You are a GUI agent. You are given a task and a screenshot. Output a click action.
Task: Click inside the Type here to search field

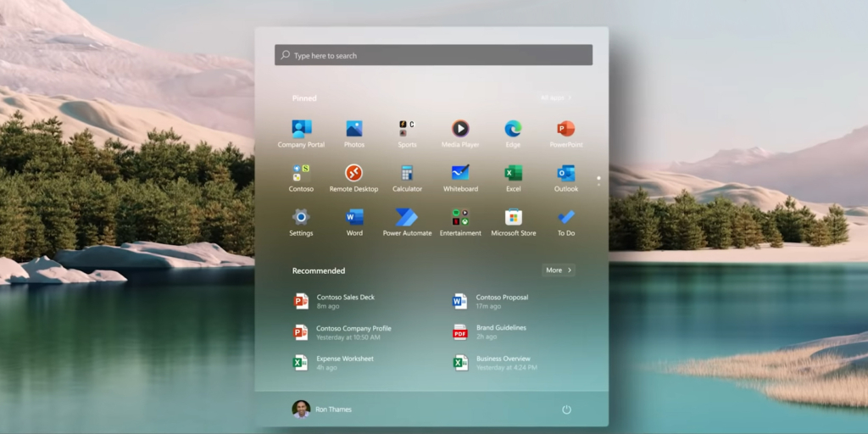point(433,55)
